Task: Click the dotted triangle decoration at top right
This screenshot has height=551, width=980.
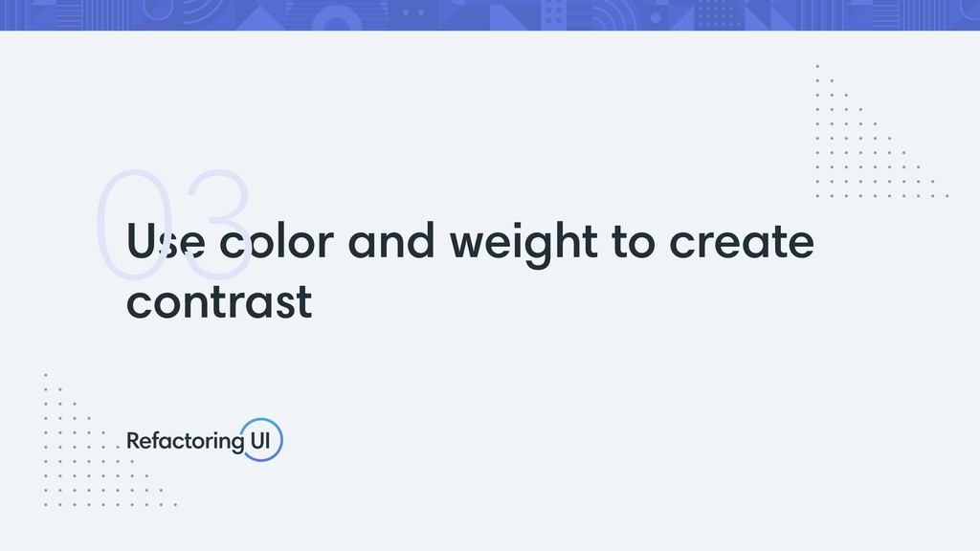Action: tap(881, 131)
